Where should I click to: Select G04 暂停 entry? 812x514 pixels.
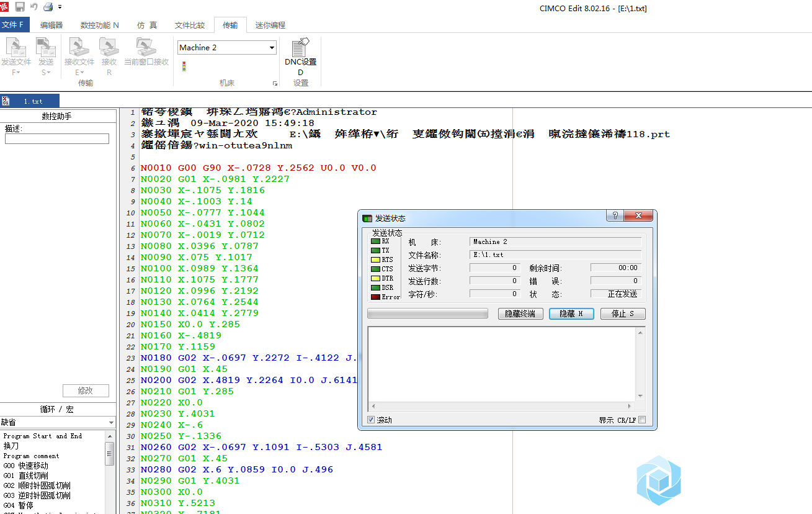coord(18,505)
